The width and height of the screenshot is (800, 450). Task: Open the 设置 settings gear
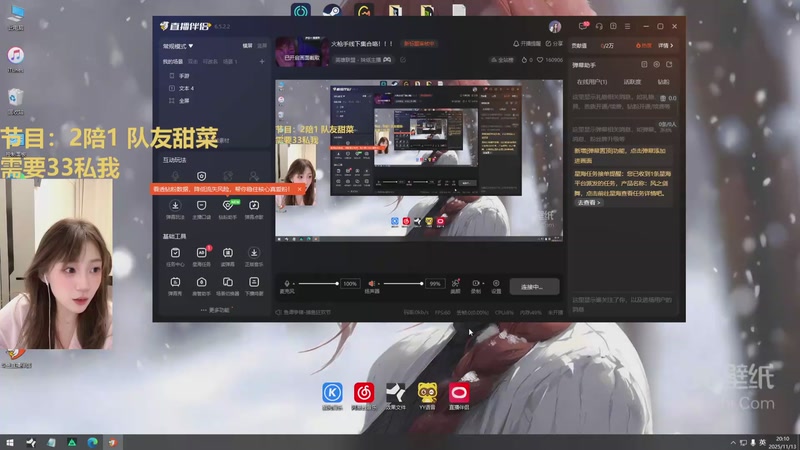496,286
